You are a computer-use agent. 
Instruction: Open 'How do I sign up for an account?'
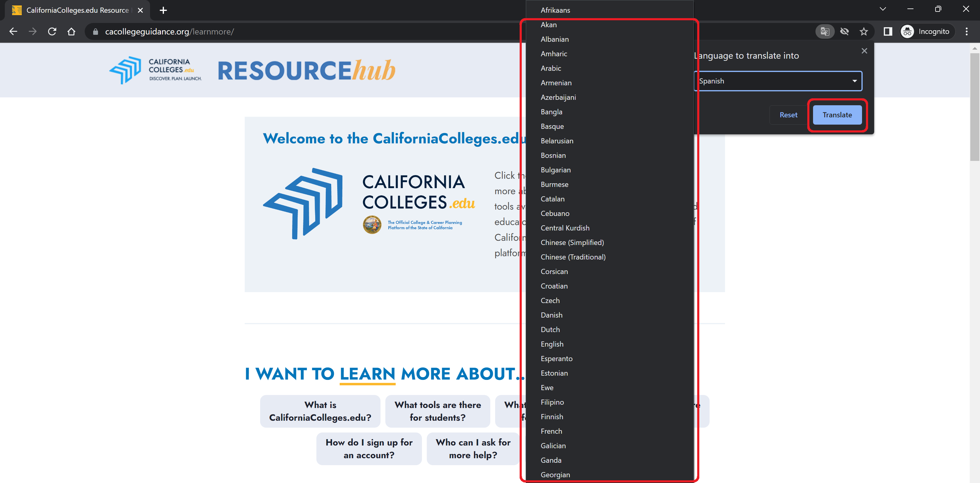point(369,449)
